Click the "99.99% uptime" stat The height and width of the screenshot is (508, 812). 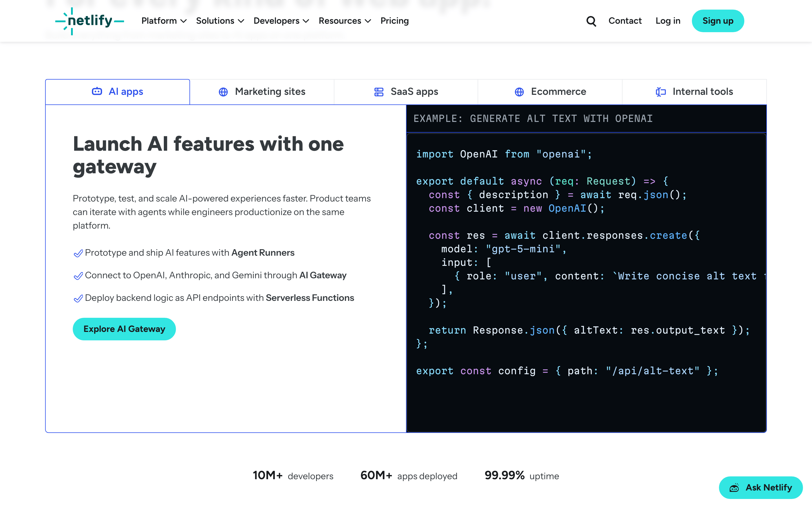click(522, 476)
